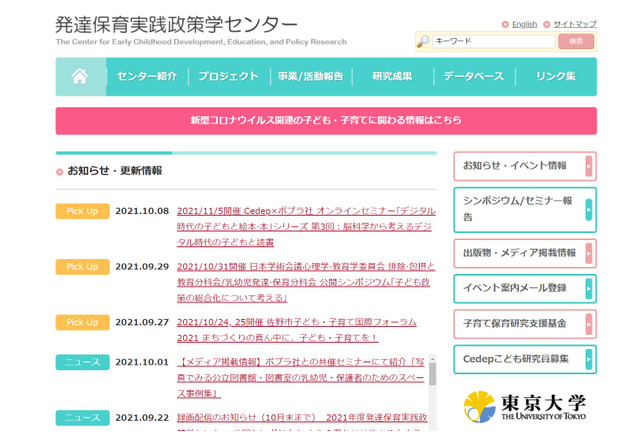The height and width of the screenshot is (437, 640).
Task: Switch to the English version
Action: [x=524, y=24]
